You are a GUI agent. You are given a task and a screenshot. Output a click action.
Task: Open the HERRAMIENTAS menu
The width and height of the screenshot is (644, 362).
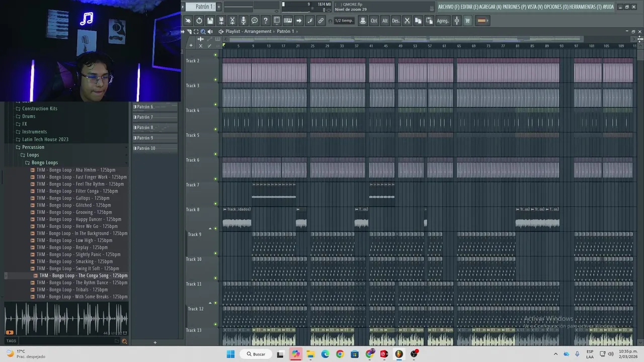tap(586, 7)
